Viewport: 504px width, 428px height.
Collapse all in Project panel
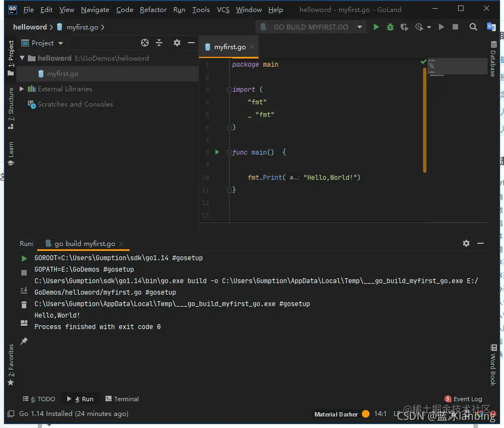(159, 43)
